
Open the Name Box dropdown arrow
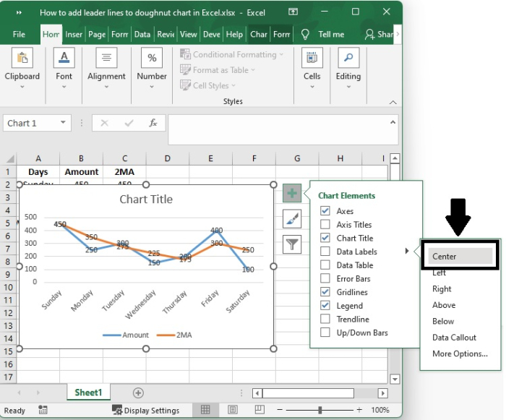[63, 122]
